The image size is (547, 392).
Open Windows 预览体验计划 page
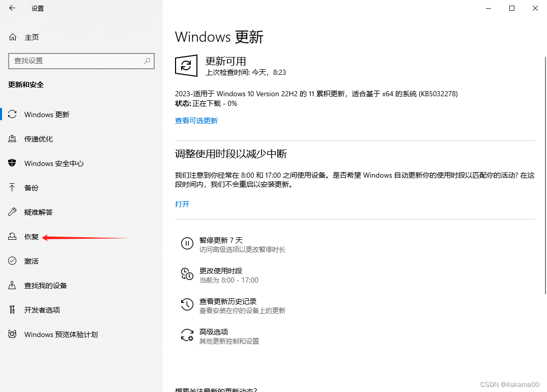[x=61, y=334]
